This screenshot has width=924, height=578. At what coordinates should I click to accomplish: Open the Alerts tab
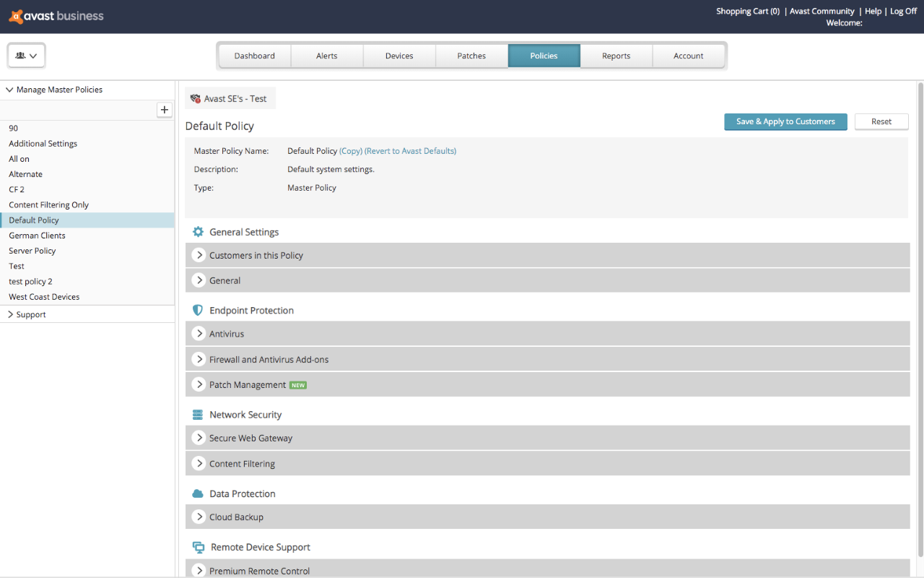click(x=327, y=56)
